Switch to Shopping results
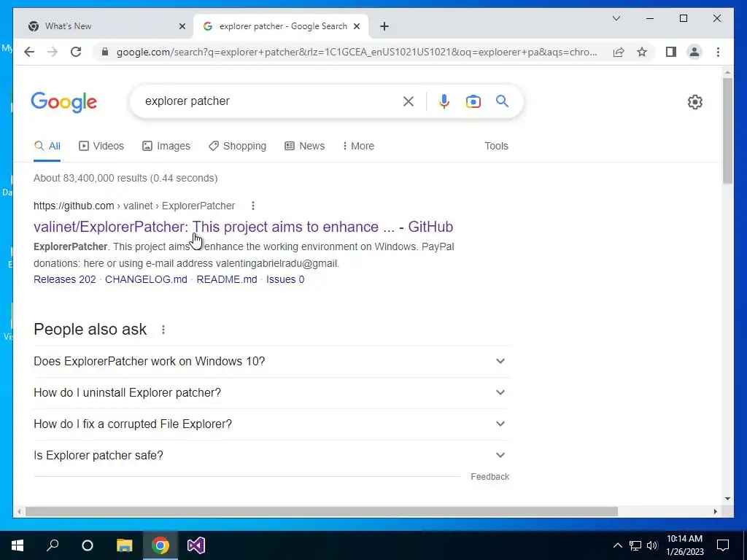Screen dimensions: 747x560 [237, 146]
